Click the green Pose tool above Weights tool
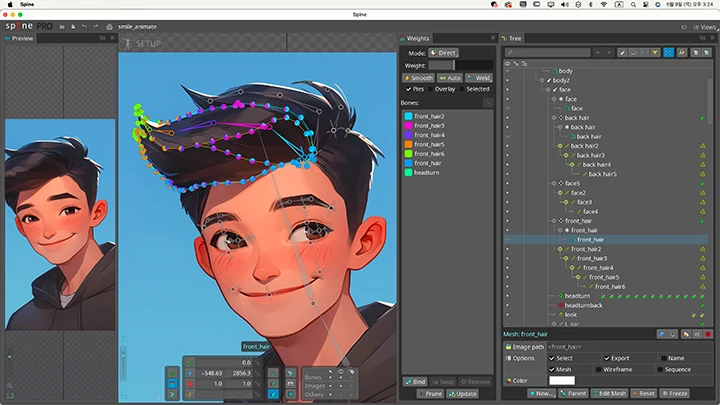Screen dimensions: 720x405 [172, 373]
